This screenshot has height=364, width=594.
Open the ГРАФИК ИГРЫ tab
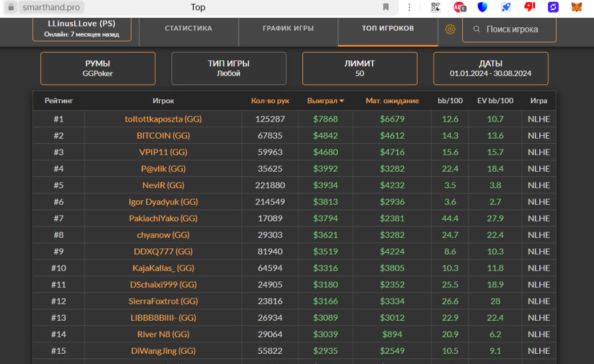[x=288, y=29]
